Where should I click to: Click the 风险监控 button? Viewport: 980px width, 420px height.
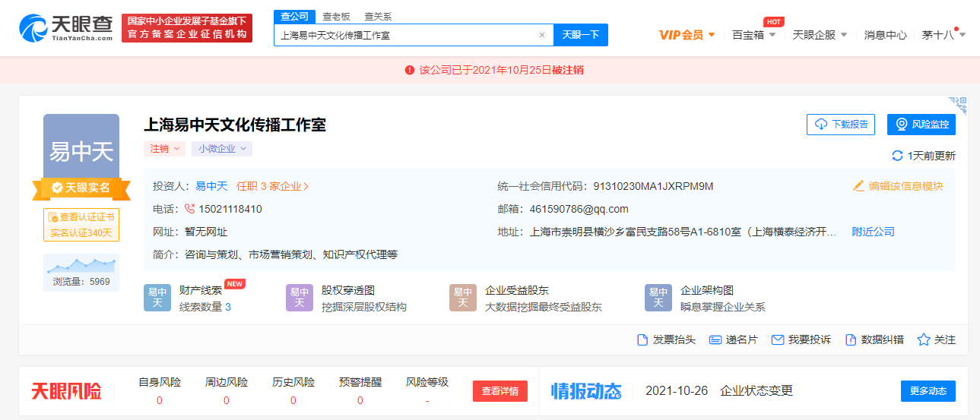coord(921,125)
